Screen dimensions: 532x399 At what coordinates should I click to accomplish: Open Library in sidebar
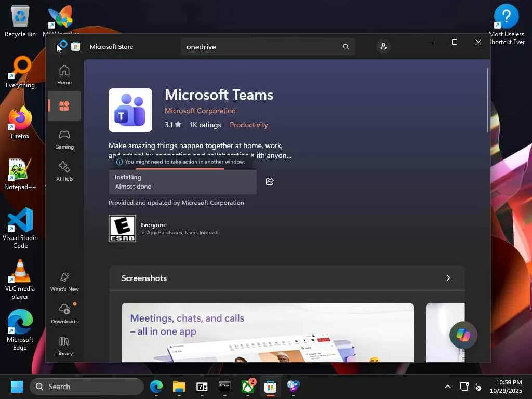pyautogui.click(x=64, y=346)
